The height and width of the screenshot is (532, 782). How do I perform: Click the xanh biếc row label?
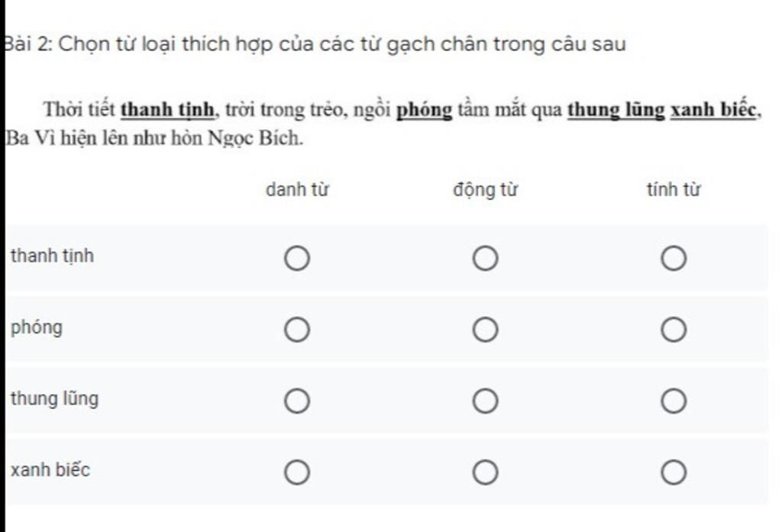tap(50, 469)
